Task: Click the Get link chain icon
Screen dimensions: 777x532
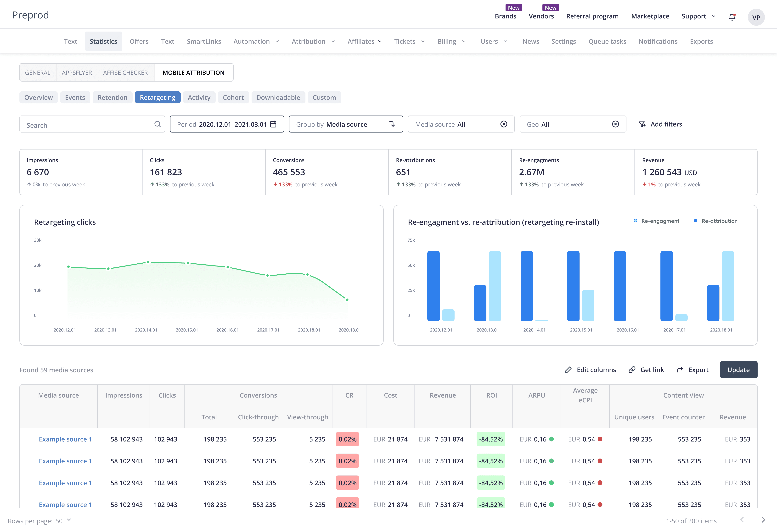Action: click(632, 370)
